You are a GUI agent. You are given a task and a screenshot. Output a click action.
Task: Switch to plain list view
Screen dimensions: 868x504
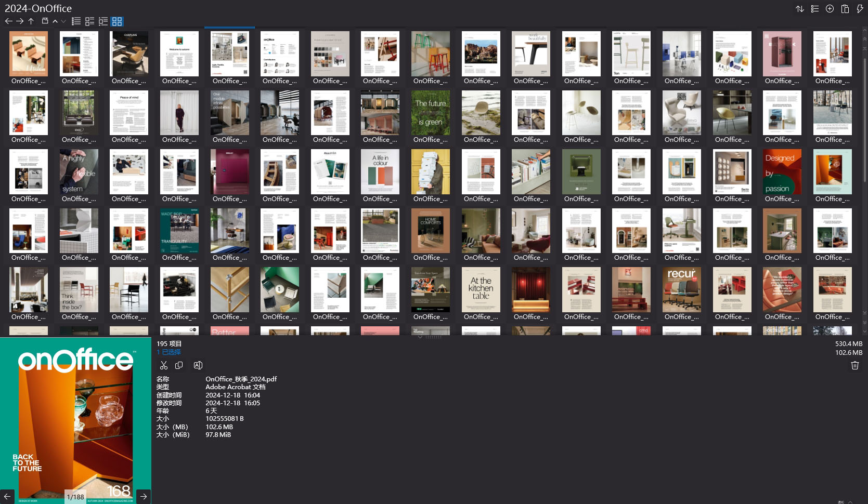[x=76, y=21]
